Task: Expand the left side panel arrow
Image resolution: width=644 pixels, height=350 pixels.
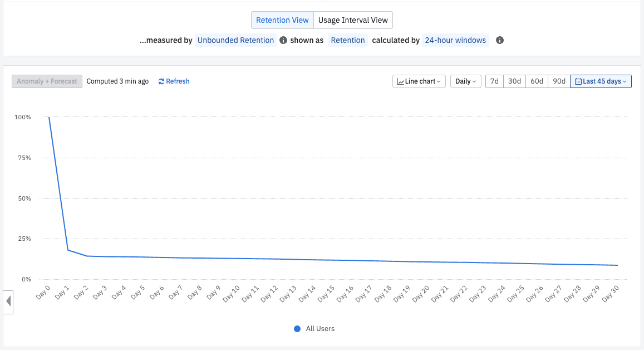Action: (x=8, y=302)
